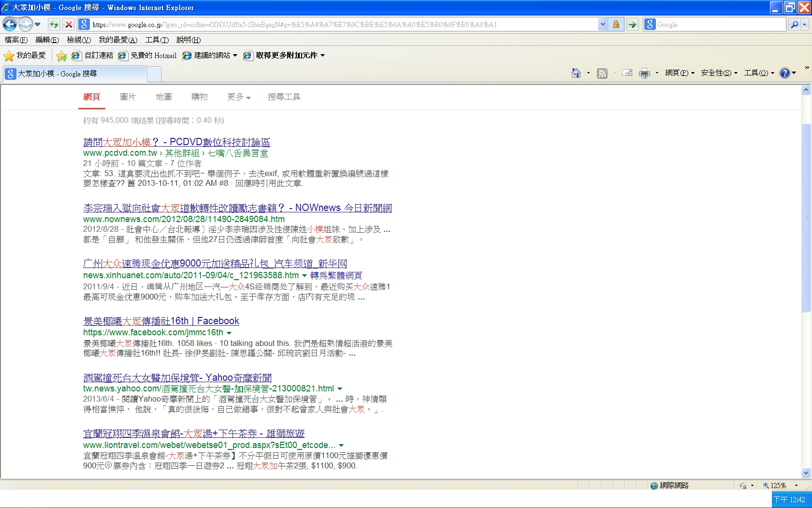Image resolution: width=812 pixels, height=508 pixels.
Task: Open the liontravel.com URL dropdown arrow
Action: click(341, 445)
